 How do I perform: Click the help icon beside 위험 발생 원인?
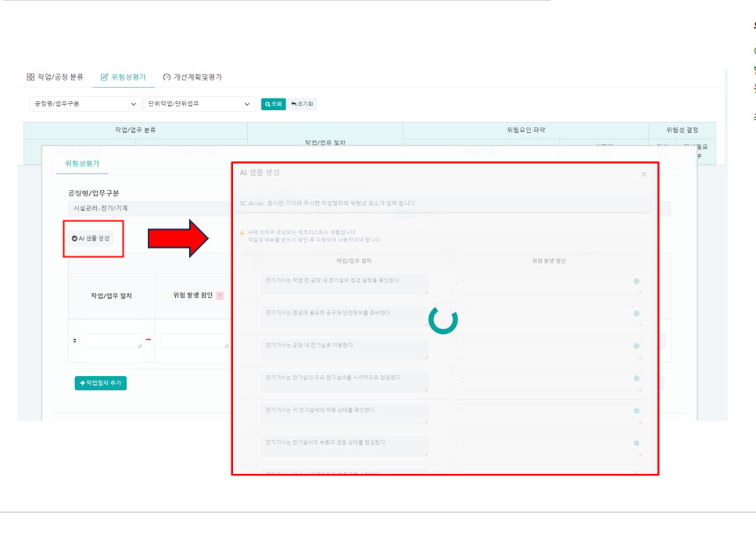pos(220,296)
